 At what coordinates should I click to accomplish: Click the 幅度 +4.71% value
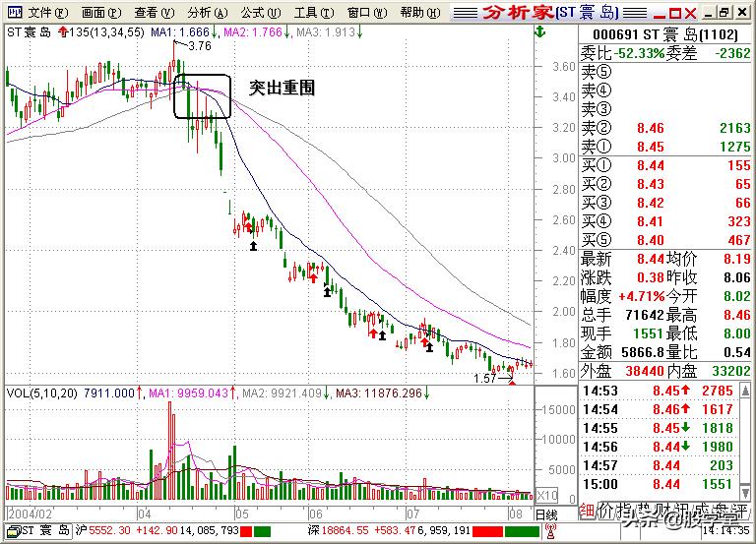[x=641, y=296]
